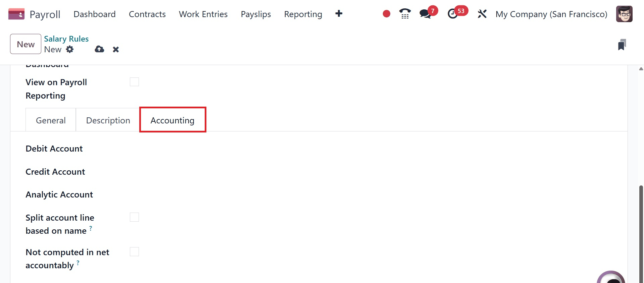Open the company switcher My Company (San Francisco)
Viewport: 644px width, 283px height.
point(551,14)
